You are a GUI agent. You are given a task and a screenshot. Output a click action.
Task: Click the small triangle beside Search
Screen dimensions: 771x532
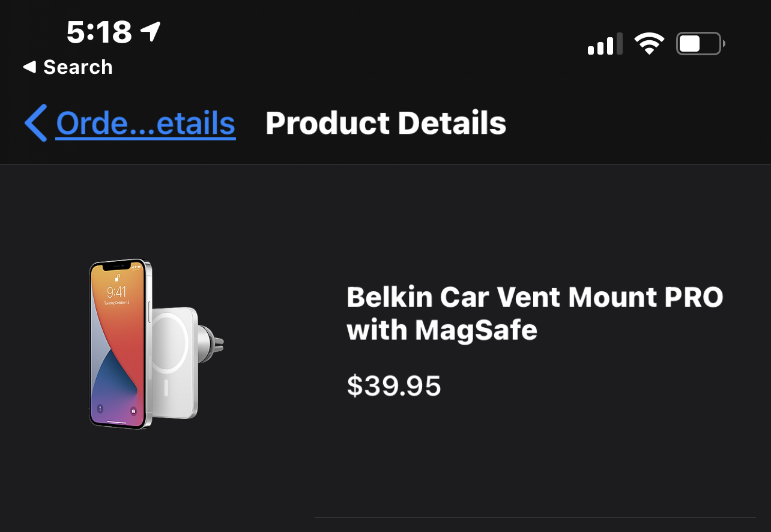[x=29, y=67]
